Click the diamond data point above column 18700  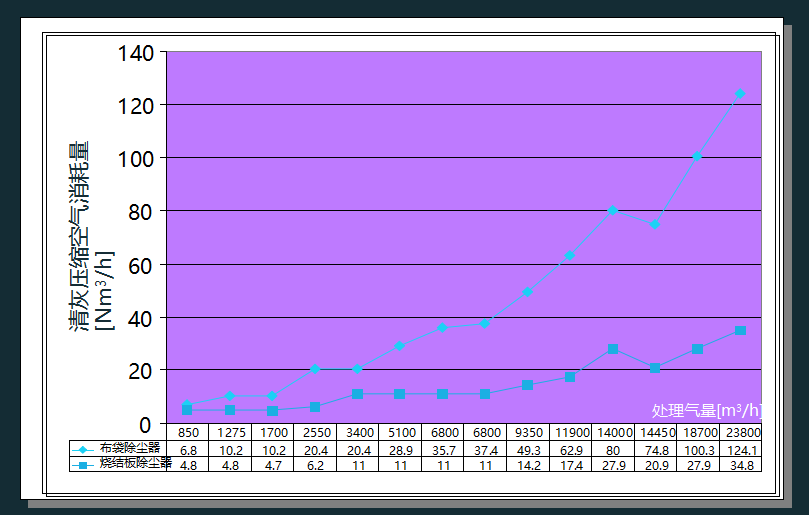[x=697, y=156]
